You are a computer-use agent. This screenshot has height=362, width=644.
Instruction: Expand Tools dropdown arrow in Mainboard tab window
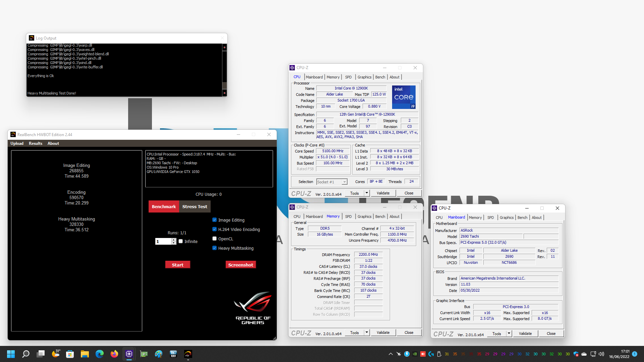click(x=509, y=334)
